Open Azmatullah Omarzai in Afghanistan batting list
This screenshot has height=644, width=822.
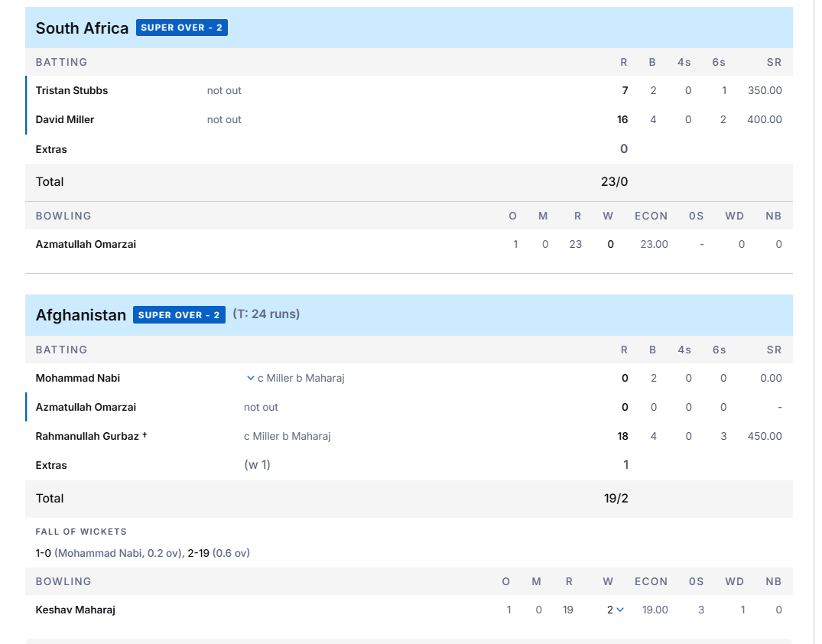[86, 407]
